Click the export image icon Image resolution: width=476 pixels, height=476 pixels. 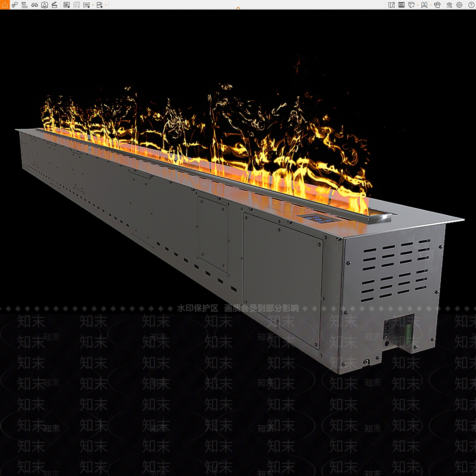tap(67, 5)
